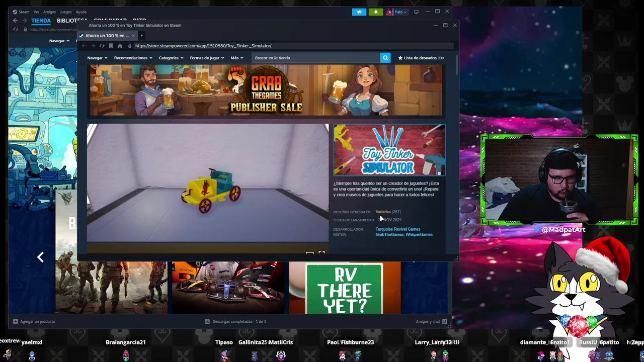The image size is (644, 362).
Task: Open the GrabTheGames publisher link
Action: (389, 235)
